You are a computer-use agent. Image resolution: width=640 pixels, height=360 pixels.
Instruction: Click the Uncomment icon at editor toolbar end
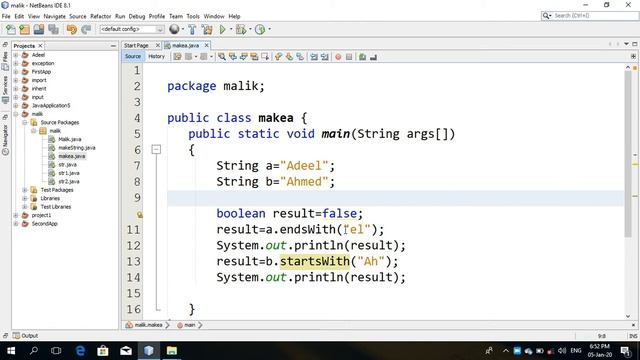[x=373, y=57]
